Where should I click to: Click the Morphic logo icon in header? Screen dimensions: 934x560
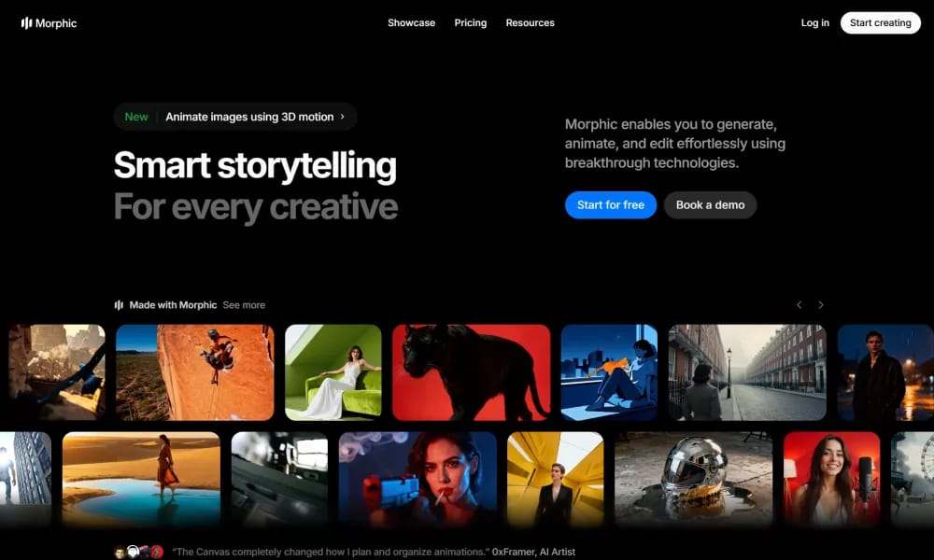tap(26, 23)
